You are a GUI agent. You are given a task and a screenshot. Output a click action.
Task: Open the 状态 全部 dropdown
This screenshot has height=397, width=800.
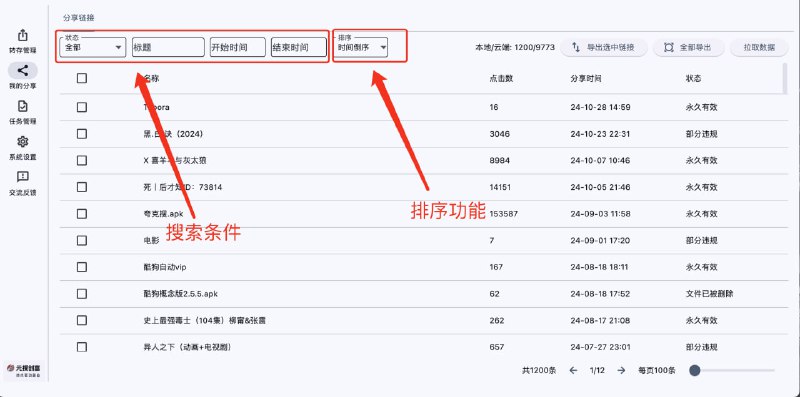click(93, 47)
